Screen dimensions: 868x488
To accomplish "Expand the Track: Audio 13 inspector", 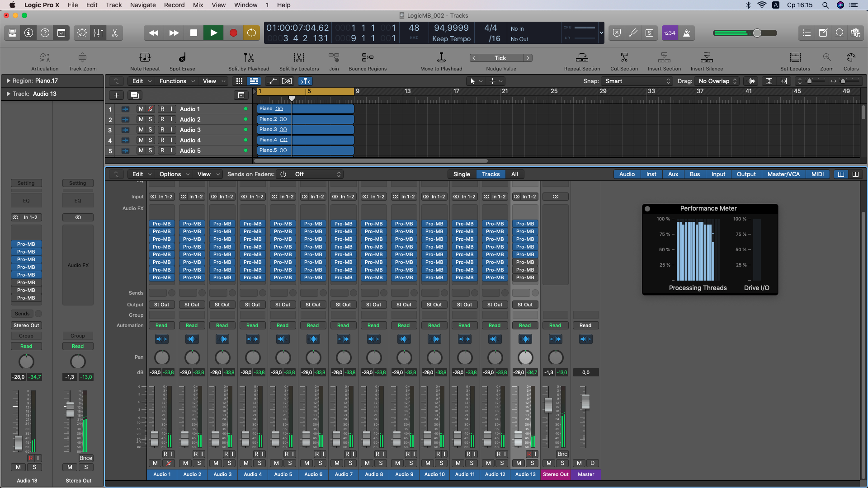I will tap(8, 94).
